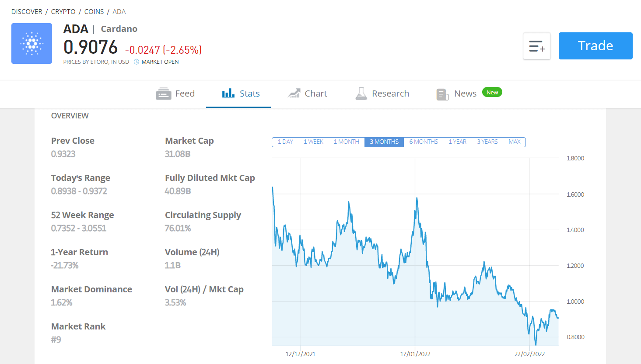Screen dimensions: 641x364
Task: Switch to the Stats tab
Action: tap(238, 94)
